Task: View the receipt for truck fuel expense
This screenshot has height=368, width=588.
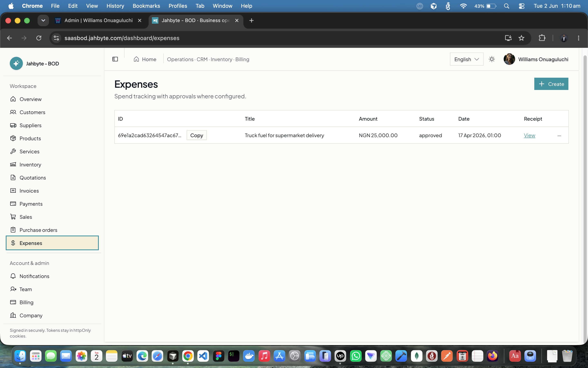Action: coord(529,135)
